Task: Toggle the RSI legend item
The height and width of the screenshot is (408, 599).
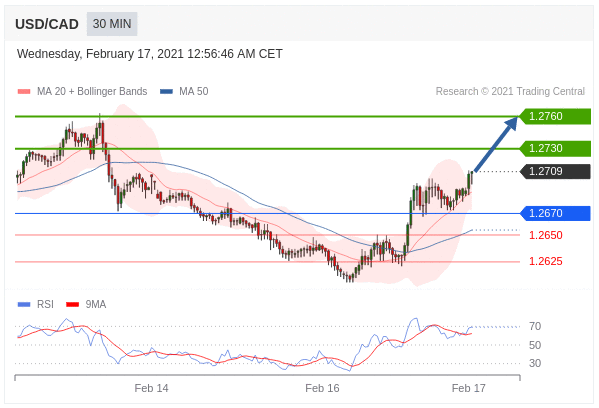Action: [36, 304]
